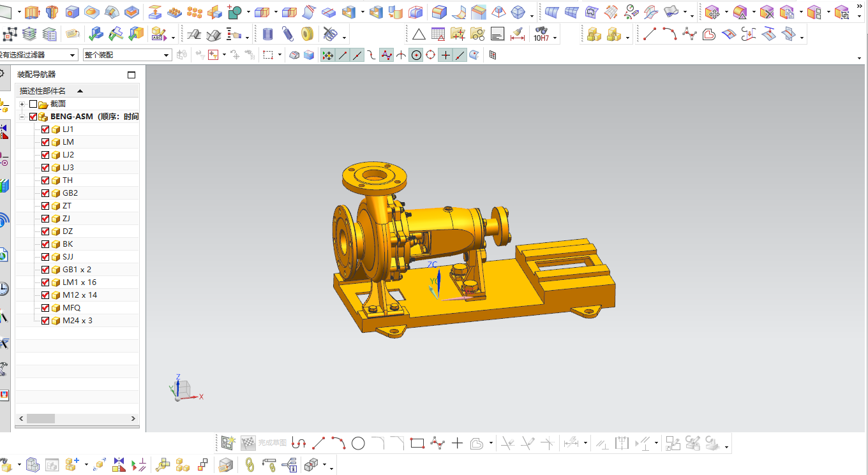Select the GB1 x 2 row

[77, 270]
